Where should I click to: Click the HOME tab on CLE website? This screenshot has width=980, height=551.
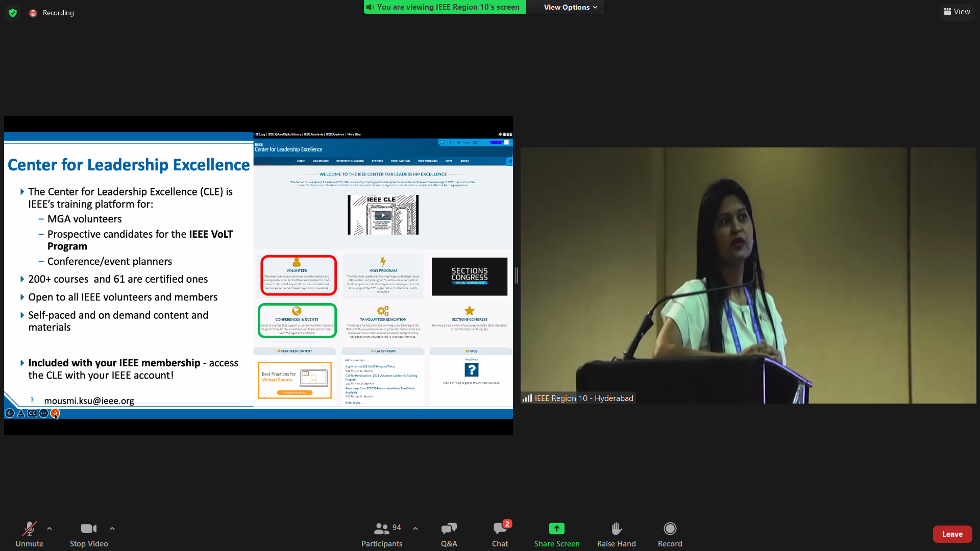click(x=301, y=161)
